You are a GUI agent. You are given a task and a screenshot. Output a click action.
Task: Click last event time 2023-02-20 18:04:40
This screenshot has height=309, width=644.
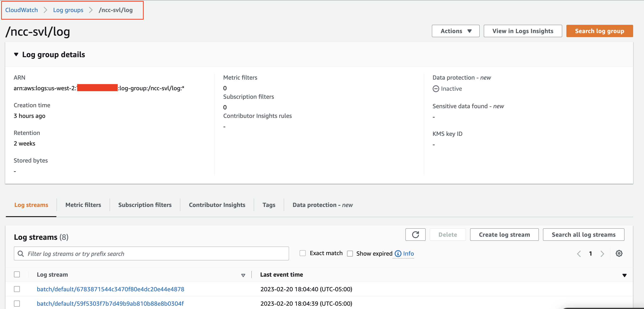(x=306, y=289)
